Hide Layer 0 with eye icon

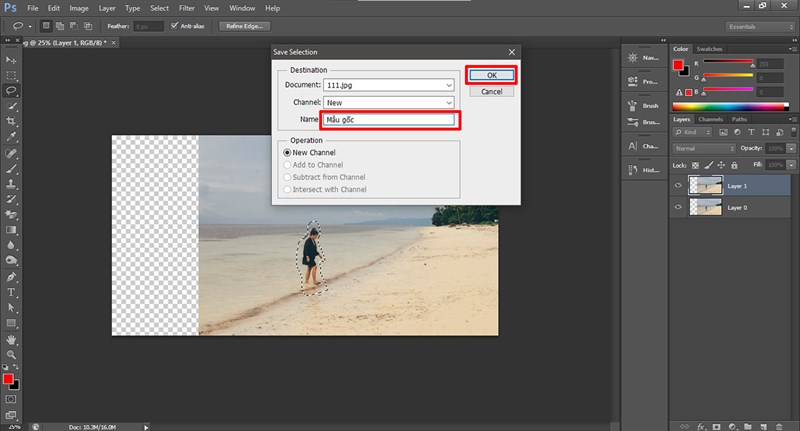[x=678, y=207]
